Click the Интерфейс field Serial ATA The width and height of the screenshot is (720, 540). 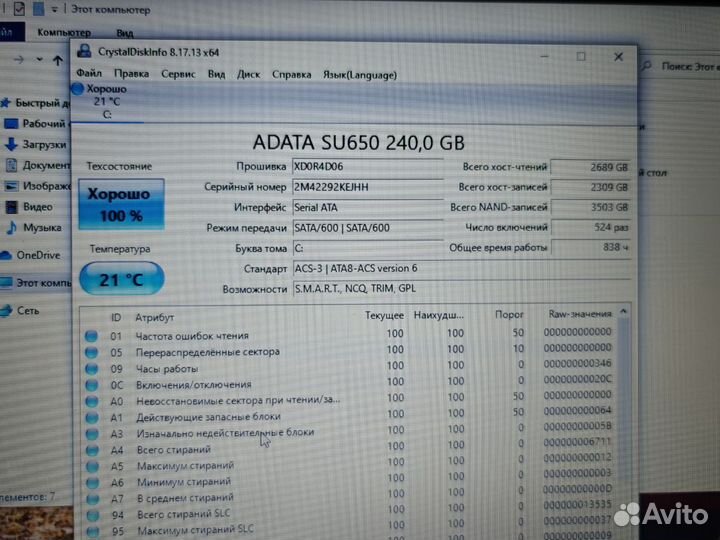tap(367, 208)
